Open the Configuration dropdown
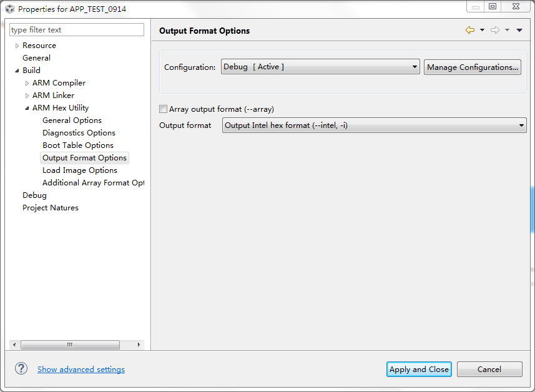 320,67
